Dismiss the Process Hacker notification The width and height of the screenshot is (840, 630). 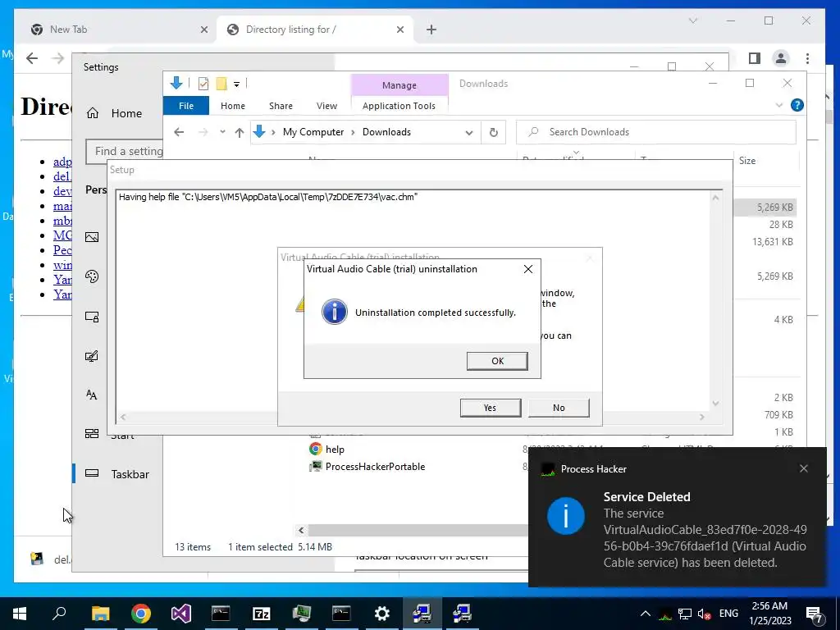(x=804, y=468)
